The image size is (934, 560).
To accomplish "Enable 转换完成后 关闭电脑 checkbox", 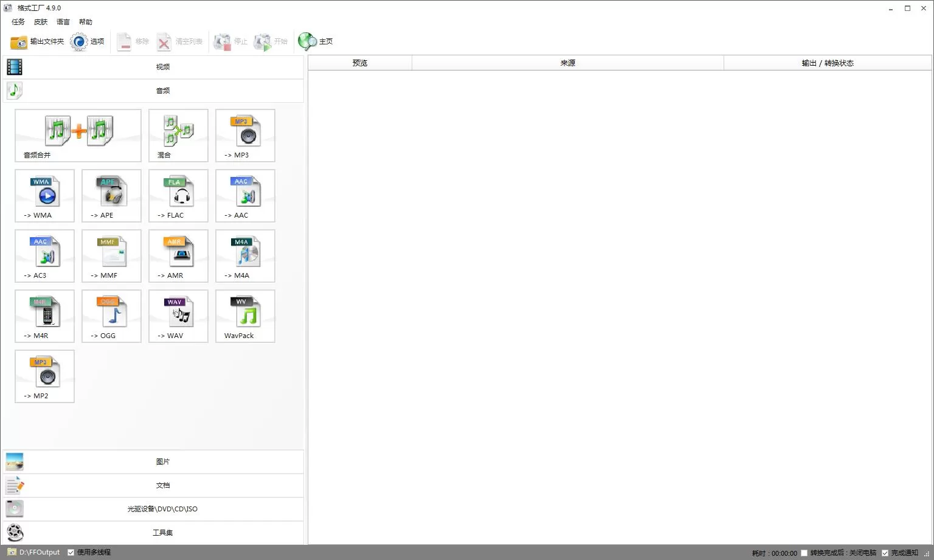I will [804, 553].
